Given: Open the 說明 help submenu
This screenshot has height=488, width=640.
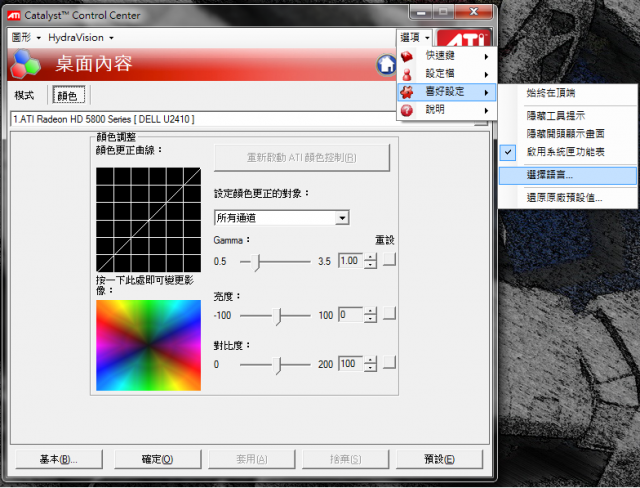Looking at the screenshot, I should [447, 110].
